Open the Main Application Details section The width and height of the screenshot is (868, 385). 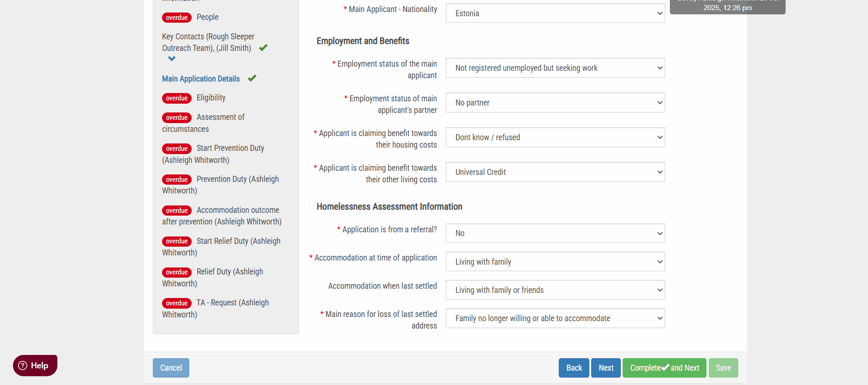point(201,79)
